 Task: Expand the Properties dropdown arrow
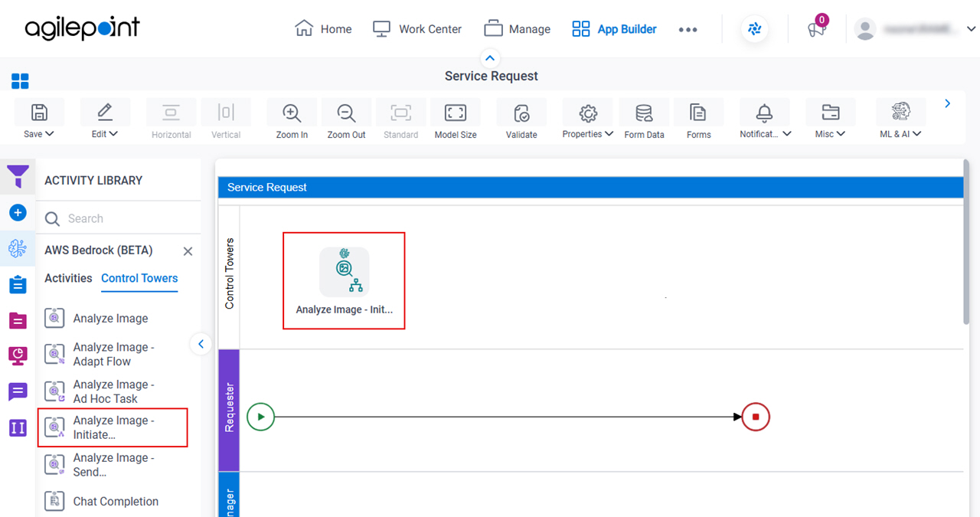609,134
